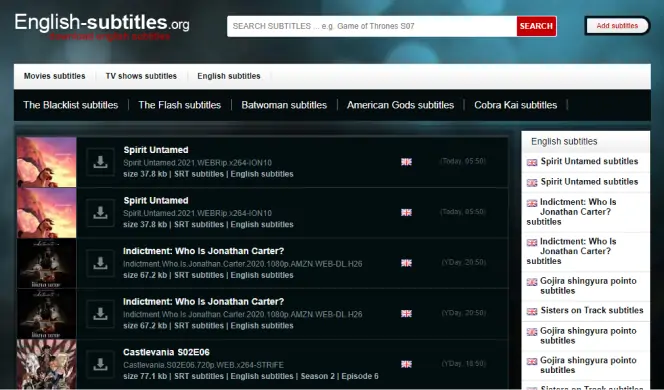Open first Spirit Untamed title link
664x390 pixels.
coord(156,150)
